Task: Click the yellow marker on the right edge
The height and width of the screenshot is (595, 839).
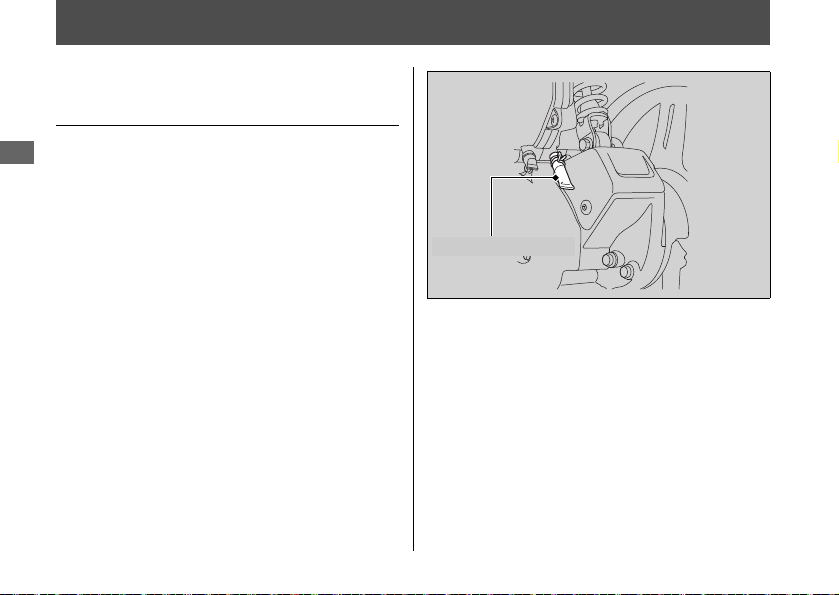Action: [837, 152]
